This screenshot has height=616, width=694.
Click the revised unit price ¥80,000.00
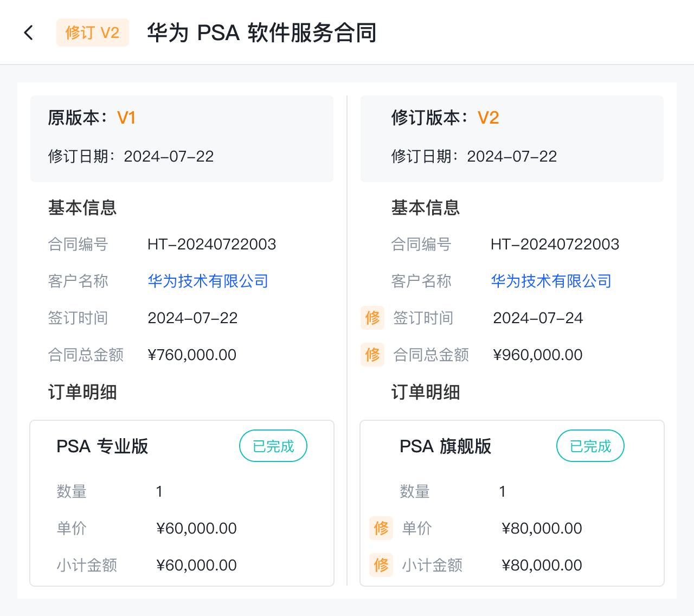click(542, 528)
